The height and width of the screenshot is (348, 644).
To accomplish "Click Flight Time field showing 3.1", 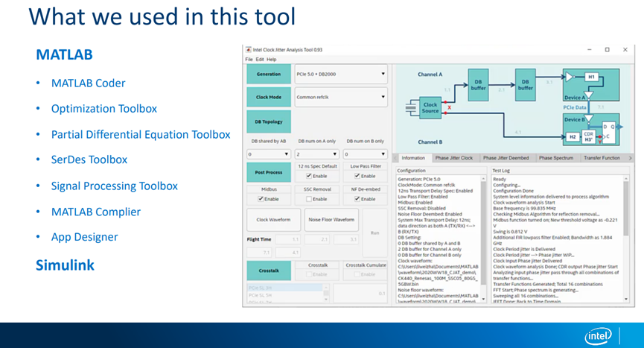I will 345,239.
